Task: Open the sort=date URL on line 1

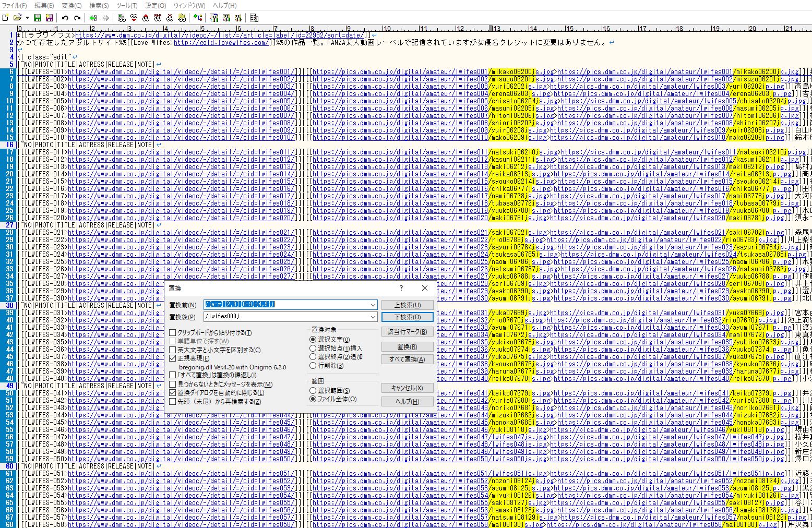Action: tap(219, 35)
